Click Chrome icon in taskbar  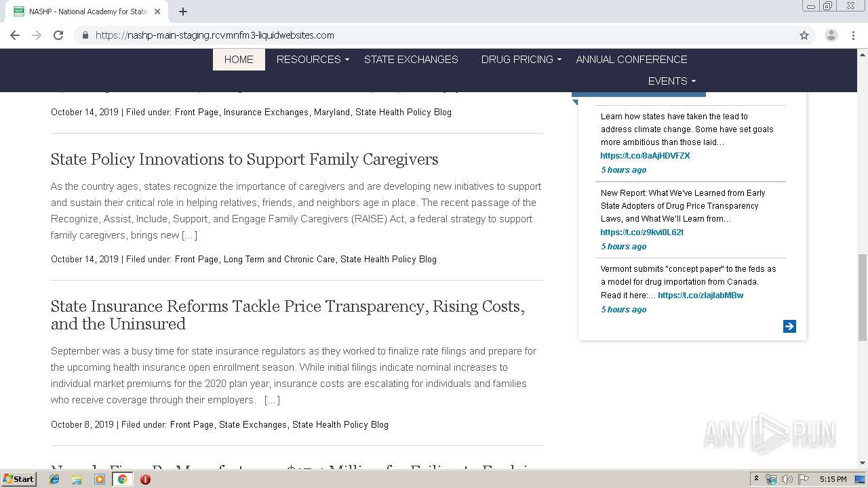(123, 479)
